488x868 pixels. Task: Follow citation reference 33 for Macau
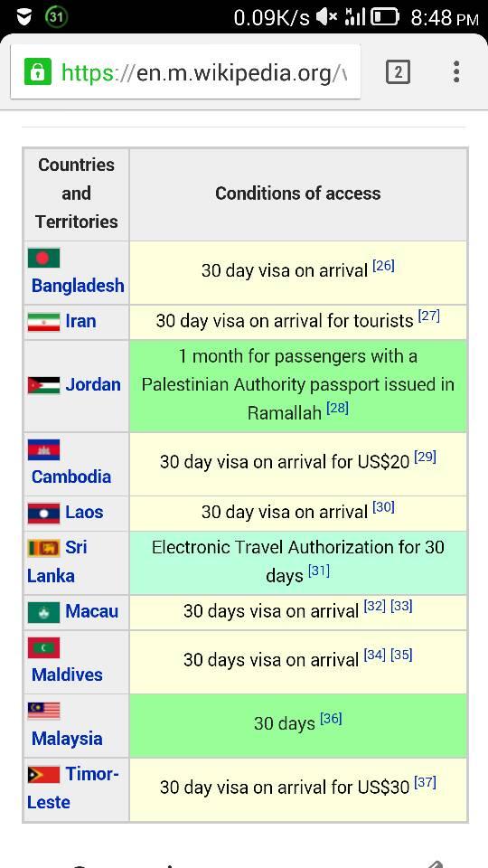point(401,607)
